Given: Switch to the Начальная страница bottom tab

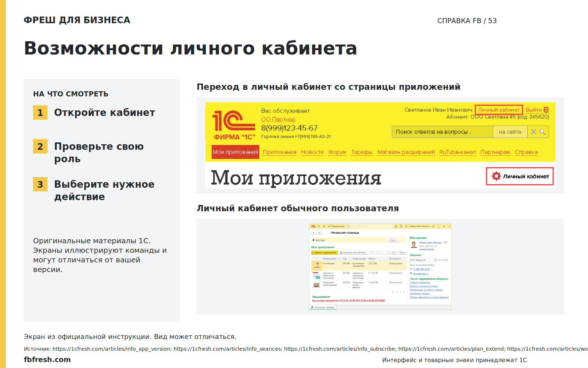Looking at the screenshot, I should [x=323, y=307].
